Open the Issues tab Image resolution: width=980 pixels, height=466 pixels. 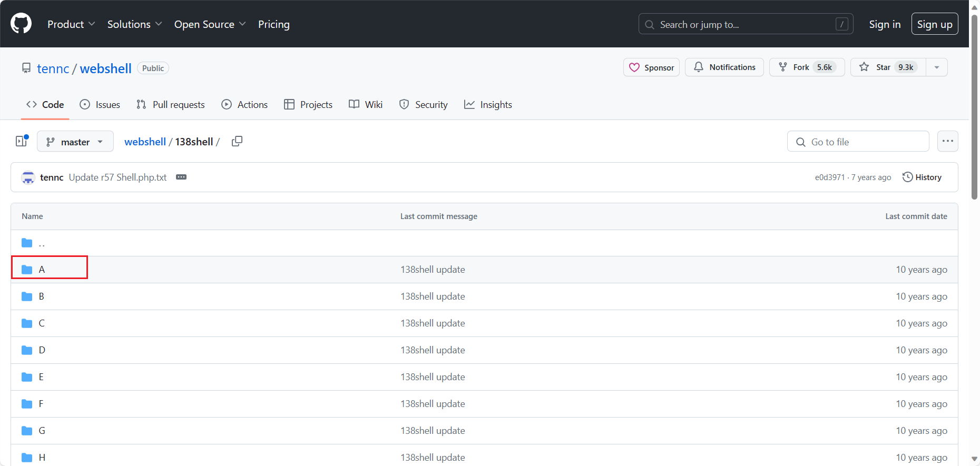[100, 105]
